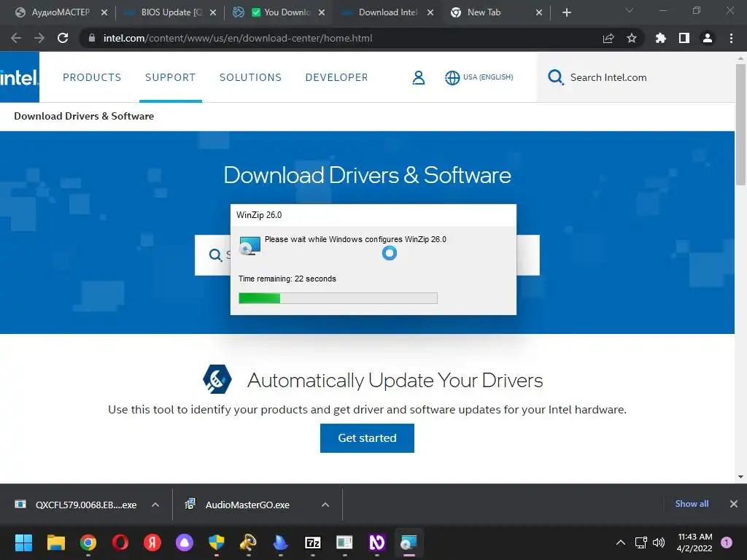Open Chrome tab search chevron
The height and width of the screenshot is (560, 747).
630,10
